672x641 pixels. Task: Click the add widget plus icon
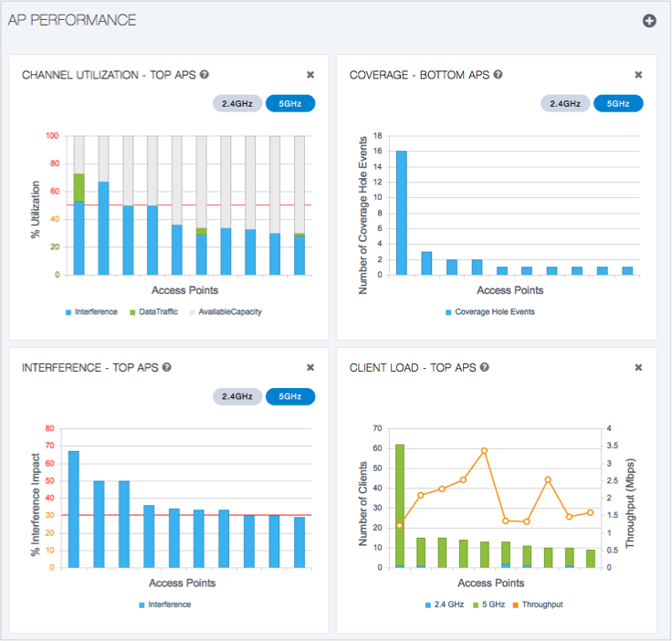(x=649, y=21)
